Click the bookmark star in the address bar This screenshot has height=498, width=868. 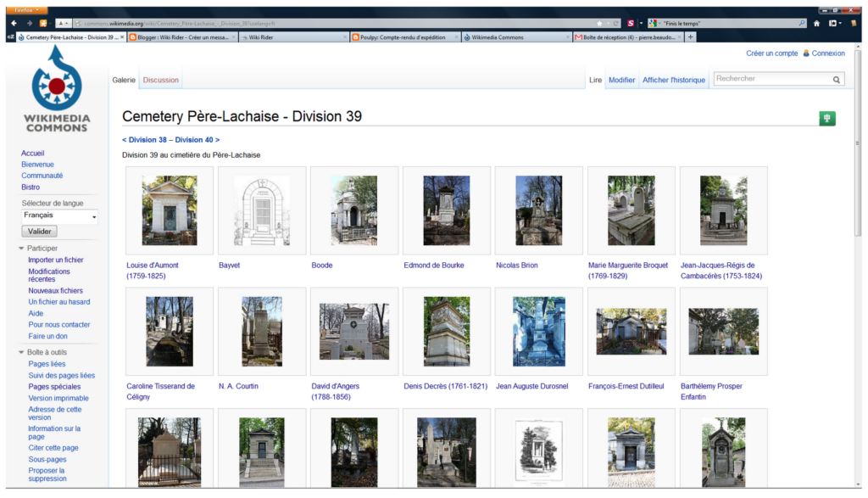click(600, 23)
